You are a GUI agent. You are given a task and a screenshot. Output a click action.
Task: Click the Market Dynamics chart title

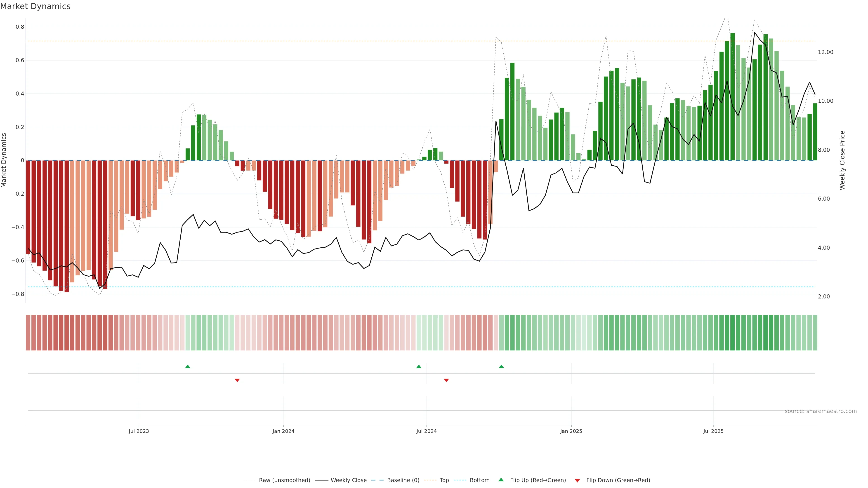coord(35,6)
